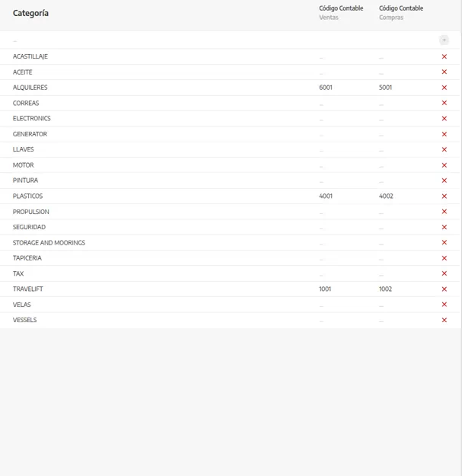Delete the ALQUILERES category
Image resolution: width=468 pixels, height=476 pixels.
[444, 88]
